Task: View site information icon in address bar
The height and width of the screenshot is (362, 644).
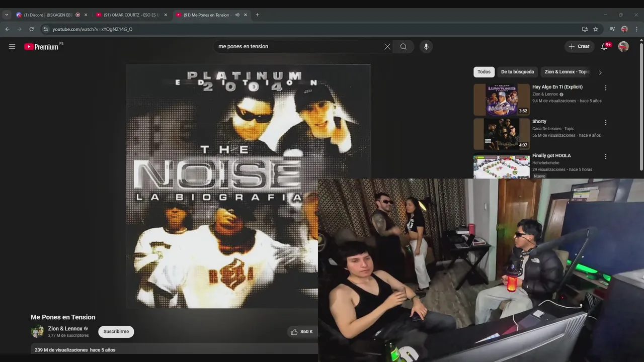Action: coord(46,29)
